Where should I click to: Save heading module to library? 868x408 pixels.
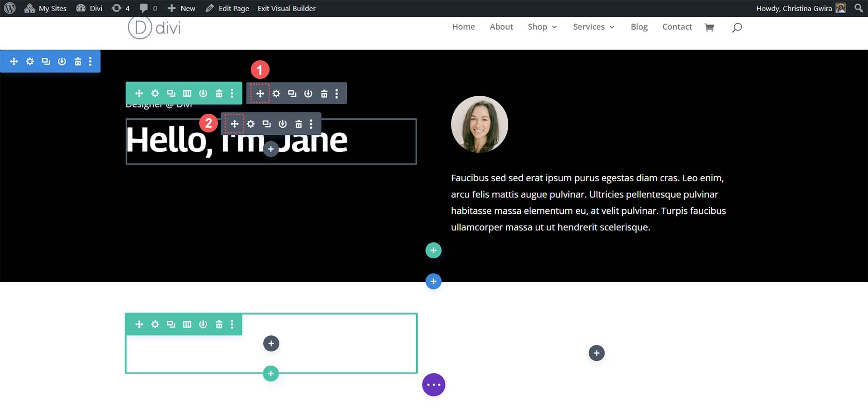(283, 124)
